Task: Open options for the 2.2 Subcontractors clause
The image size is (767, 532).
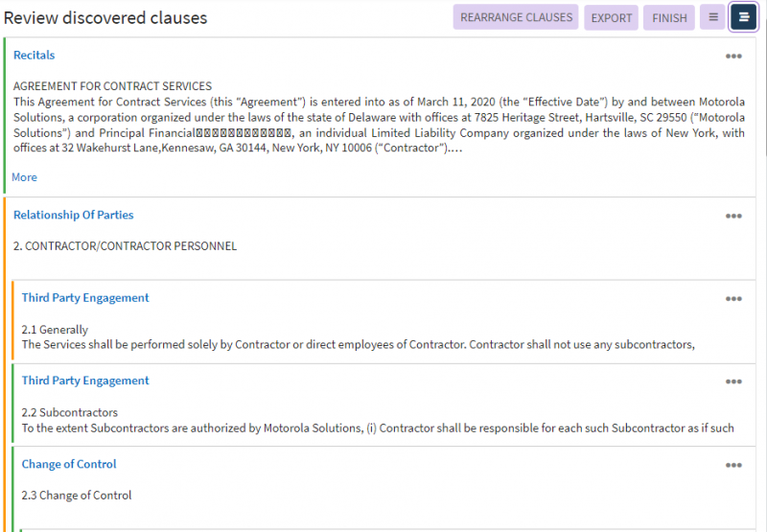Action: coord(733,382)
